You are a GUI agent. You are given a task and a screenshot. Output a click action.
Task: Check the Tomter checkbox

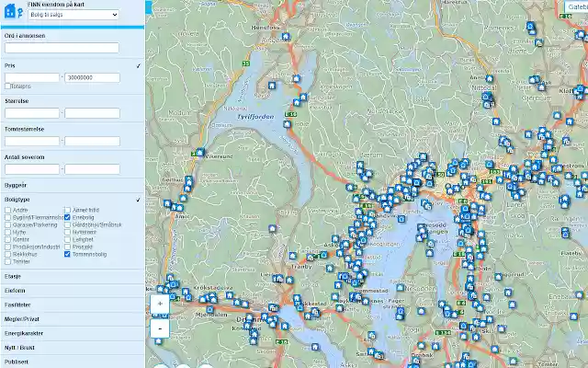pyautogui.click(x=7, y=261)
